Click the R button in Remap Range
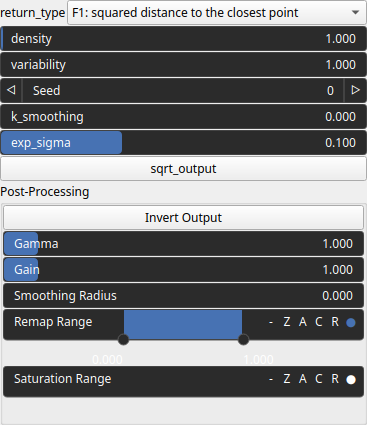This screenshot has height=425, width=367. (335, 322)
